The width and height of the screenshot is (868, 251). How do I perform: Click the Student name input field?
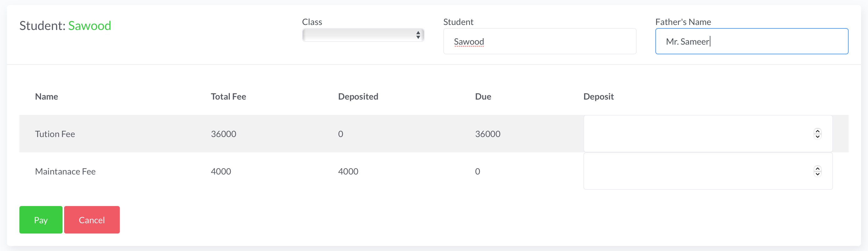[x=539, y=42]
